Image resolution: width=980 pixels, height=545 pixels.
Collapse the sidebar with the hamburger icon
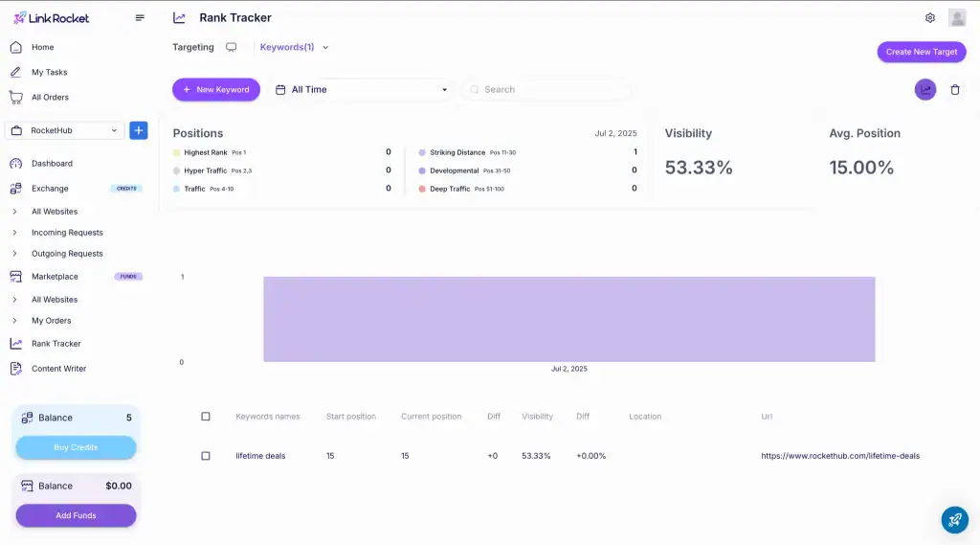pyautogui.click(x=140, y=18)
